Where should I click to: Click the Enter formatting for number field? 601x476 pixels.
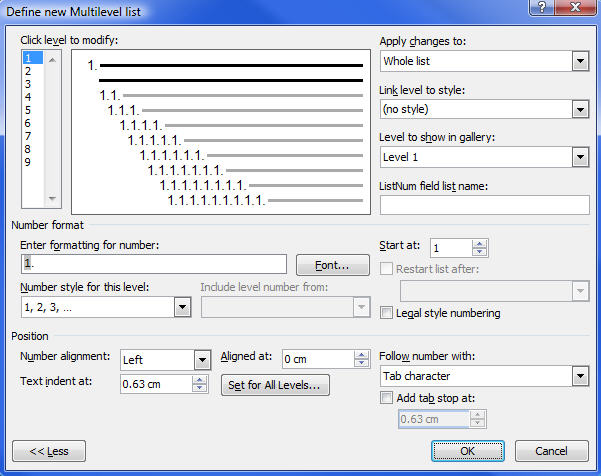tap(154, 264)
